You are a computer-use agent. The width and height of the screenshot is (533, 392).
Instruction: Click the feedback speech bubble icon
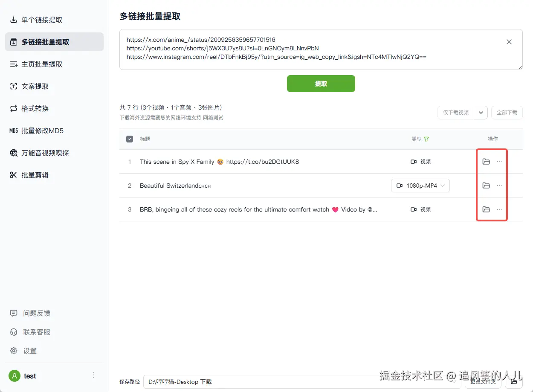tap(14, 313)
